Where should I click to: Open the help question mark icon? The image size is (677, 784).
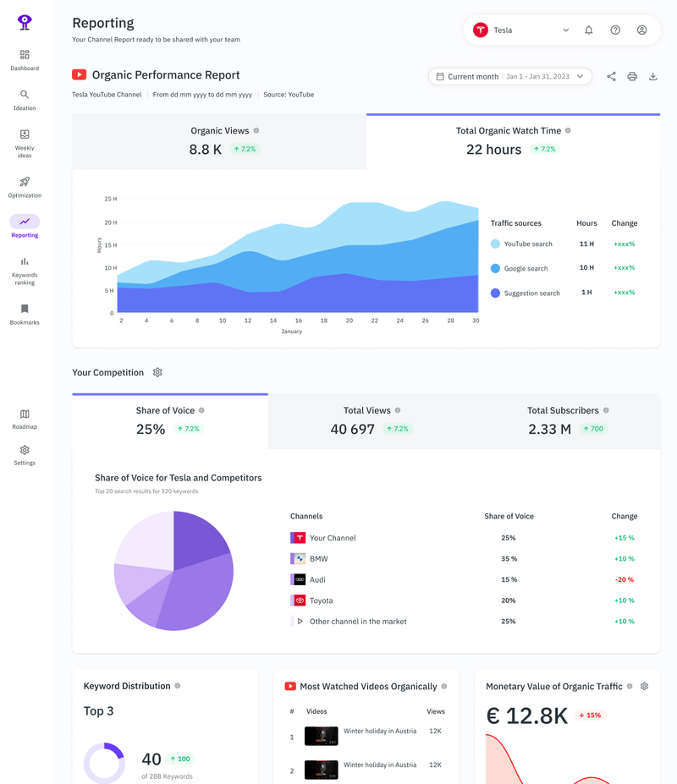point(615,30)
